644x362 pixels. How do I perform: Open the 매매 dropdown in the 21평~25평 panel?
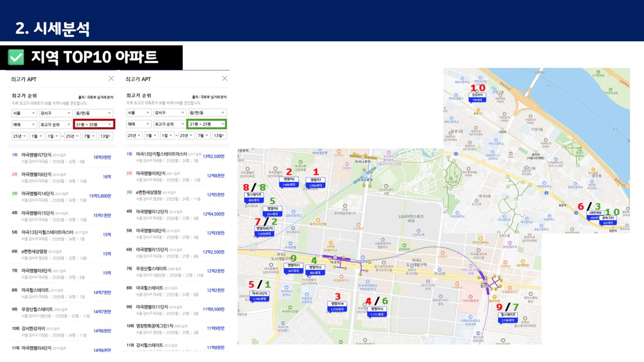(x=139, y=124)
